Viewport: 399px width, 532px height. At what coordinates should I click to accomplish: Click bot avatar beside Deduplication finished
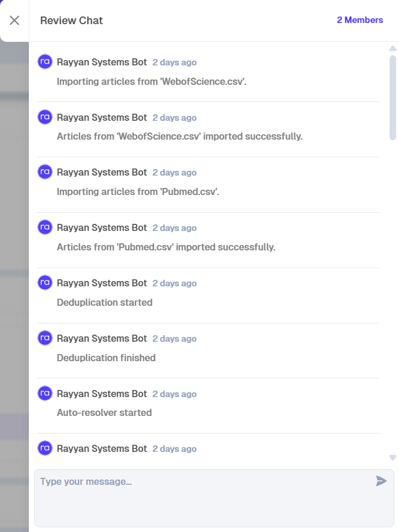[45, 338]
